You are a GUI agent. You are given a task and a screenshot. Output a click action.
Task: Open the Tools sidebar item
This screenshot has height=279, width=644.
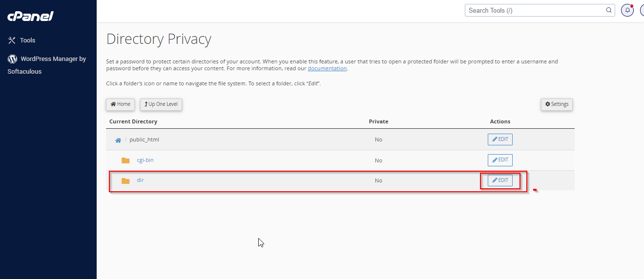pos(22,40)
